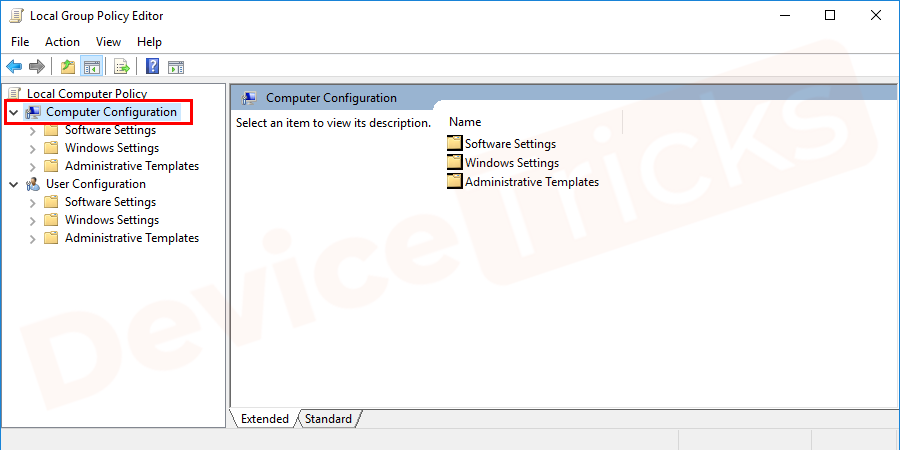
Task: Select Software Settings text in right pane list
Action: 510,143
